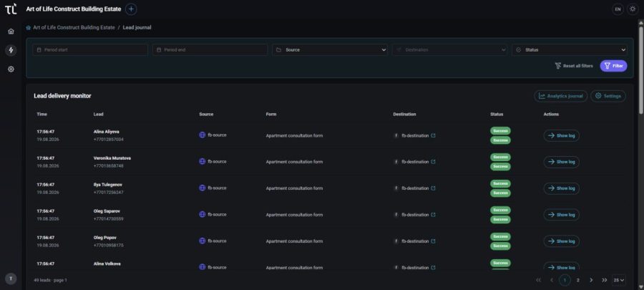Open fb-destination external link for Alina Aliyeva
This screenshot has width=644, height=290.
coord(434,135)
